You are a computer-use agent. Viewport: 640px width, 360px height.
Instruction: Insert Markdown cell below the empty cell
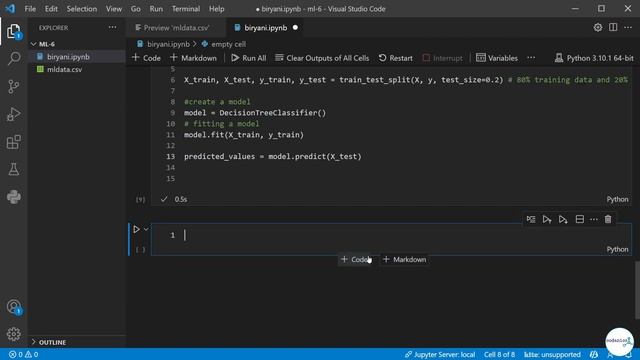(404, 260)
